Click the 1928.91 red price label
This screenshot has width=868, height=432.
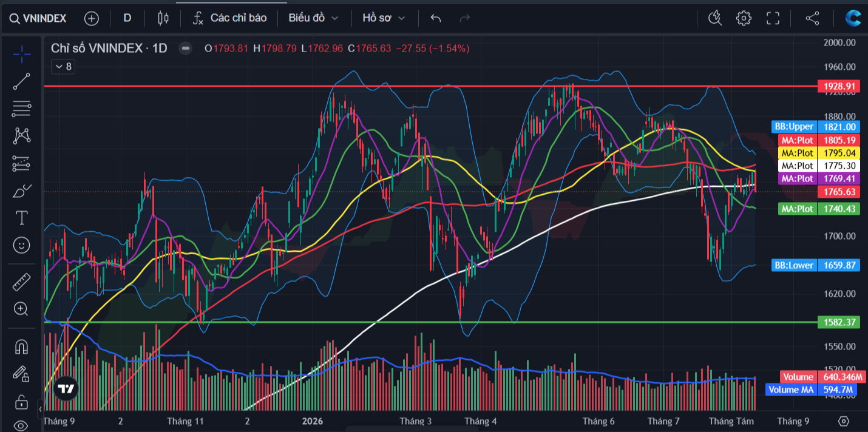(839, 86)
